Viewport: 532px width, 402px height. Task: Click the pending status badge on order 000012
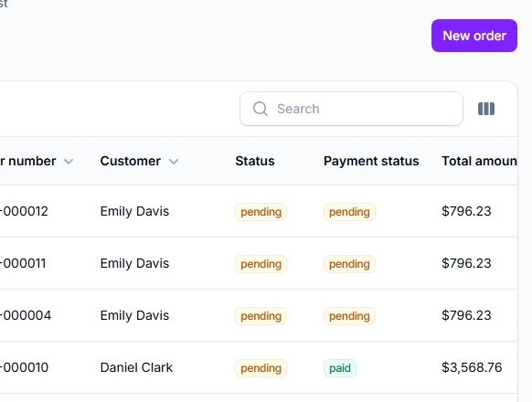[261, 212]
